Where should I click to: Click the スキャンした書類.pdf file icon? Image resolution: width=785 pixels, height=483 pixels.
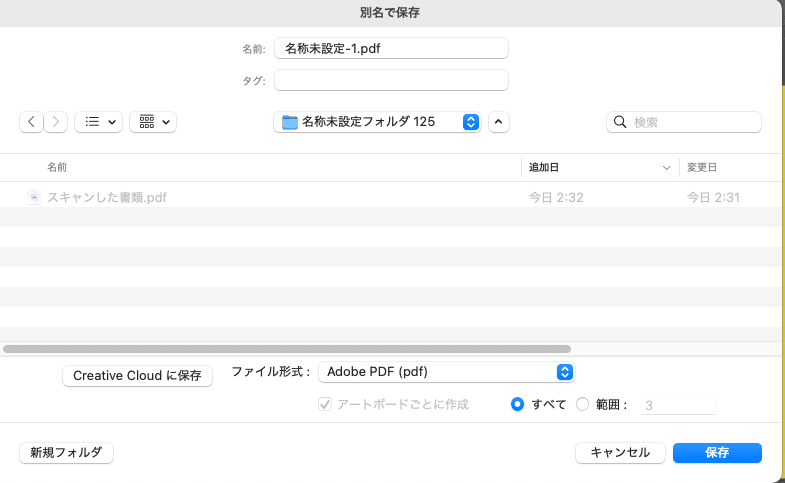point(34,197)
